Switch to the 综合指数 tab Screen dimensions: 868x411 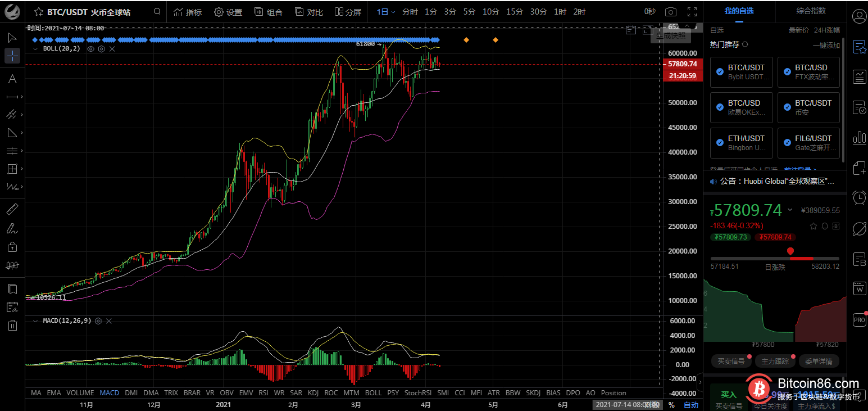[x=811, y=11]
